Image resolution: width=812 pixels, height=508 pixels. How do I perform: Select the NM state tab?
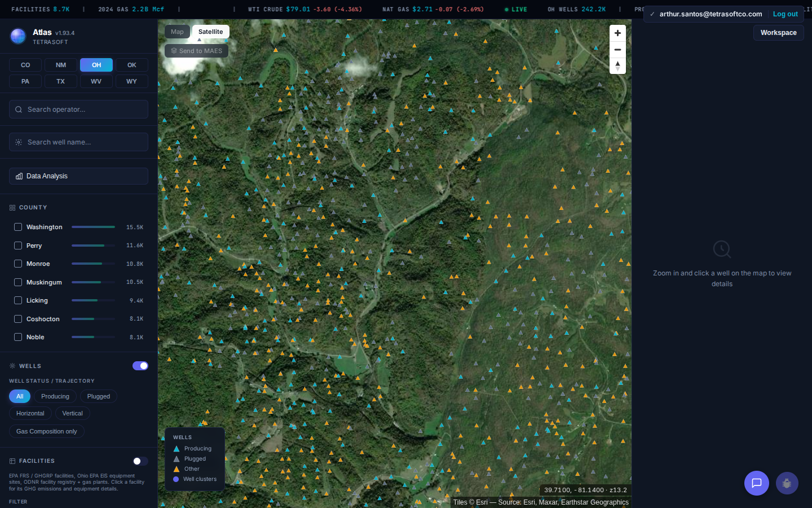click(x=61, y=65)
